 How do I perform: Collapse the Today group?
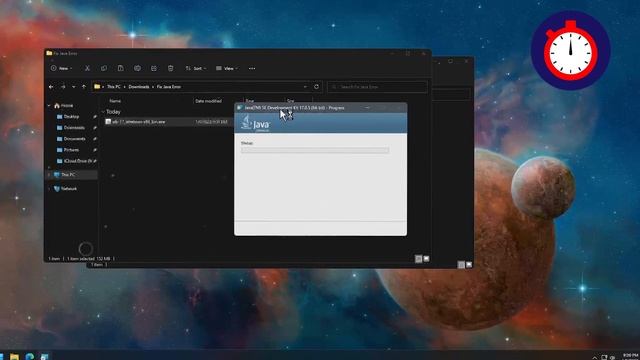pyautogui.click(x=103, y=112)
